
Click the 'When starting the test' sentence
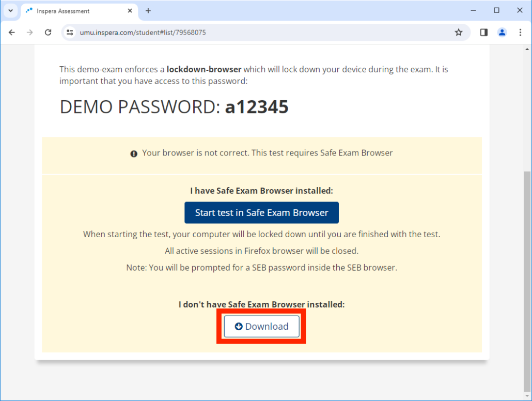coord(261,235)
